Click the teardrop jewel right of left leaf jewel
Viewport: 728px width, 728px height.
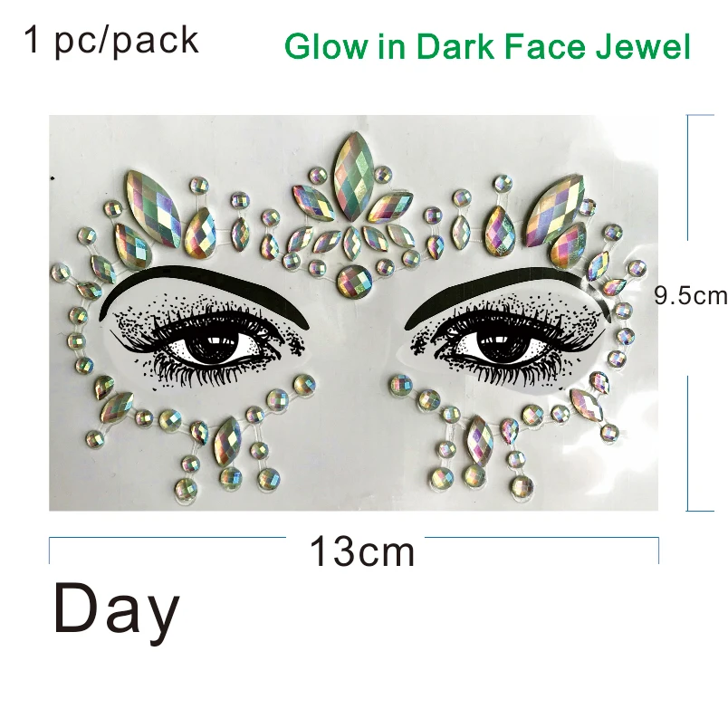pos(201,233)
